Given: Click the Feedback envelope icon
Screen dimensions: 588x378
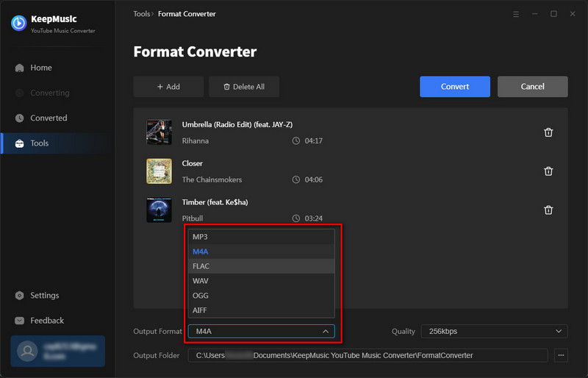Looking at the screenshot, I should (x=20, y=321).
